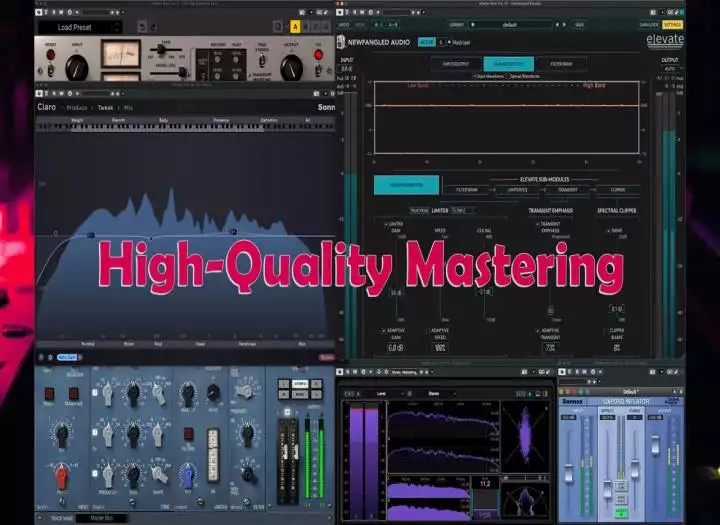Open the INPUT/OUTPUT display tab
This screenshot has width=720, height=525.
point(456,64)
